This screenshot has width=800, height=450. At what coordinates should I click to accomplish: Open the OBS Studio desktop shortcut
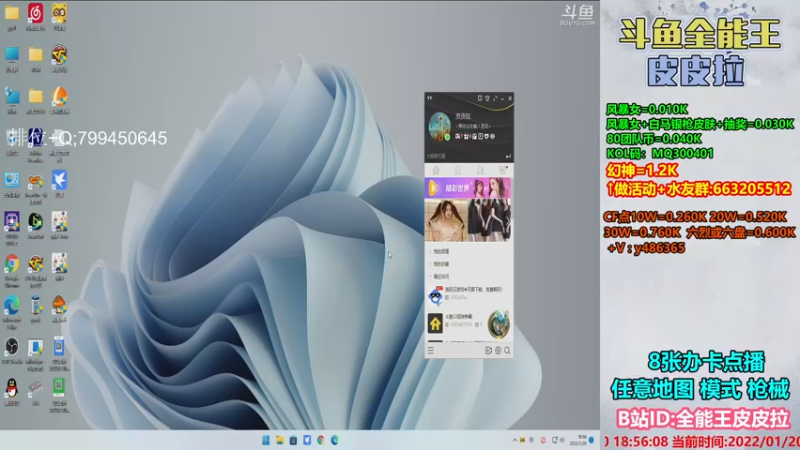[x=12, y=347]
